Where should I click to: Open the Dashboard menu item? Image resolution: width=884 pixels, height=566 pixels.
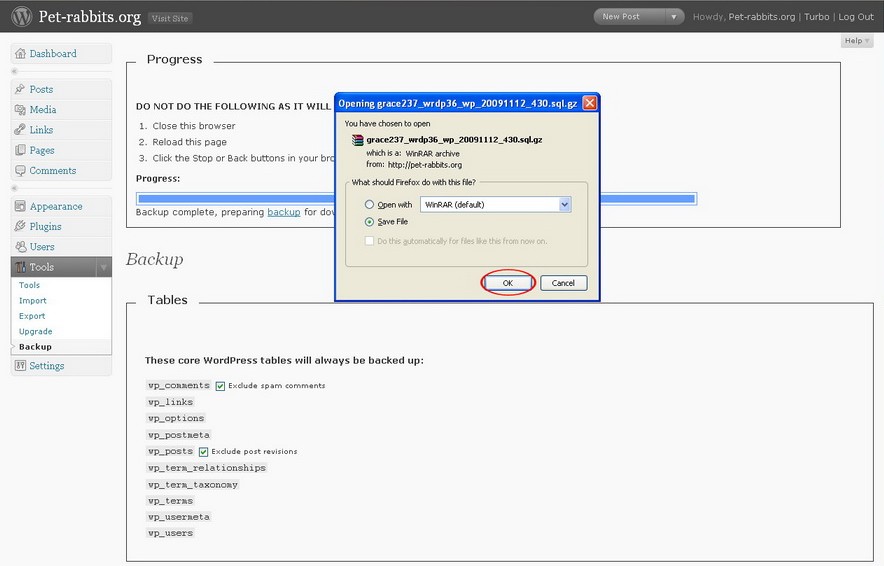53,54
